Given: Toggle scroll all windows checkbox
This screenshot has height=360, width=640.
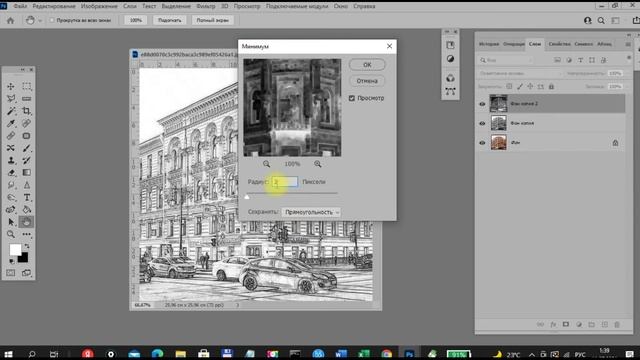Looking at the screenshot, I should (x=52, y=20).
